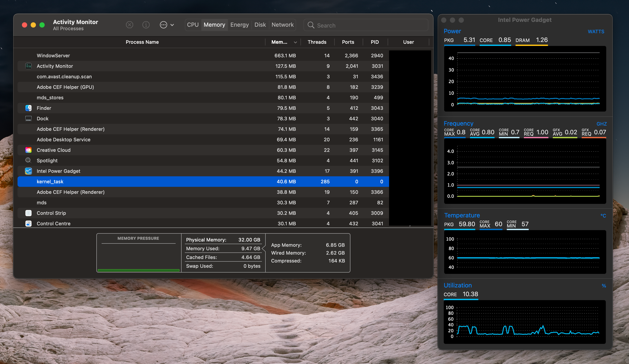
Task: Click the Finder icon in process list
Action: [28, 108]
